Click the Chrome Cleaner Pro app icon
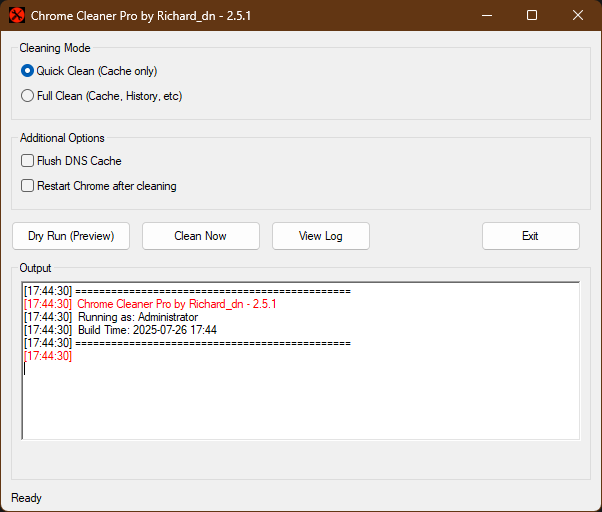This screenshot has height=512, width=602. click(x=17, y=16)
